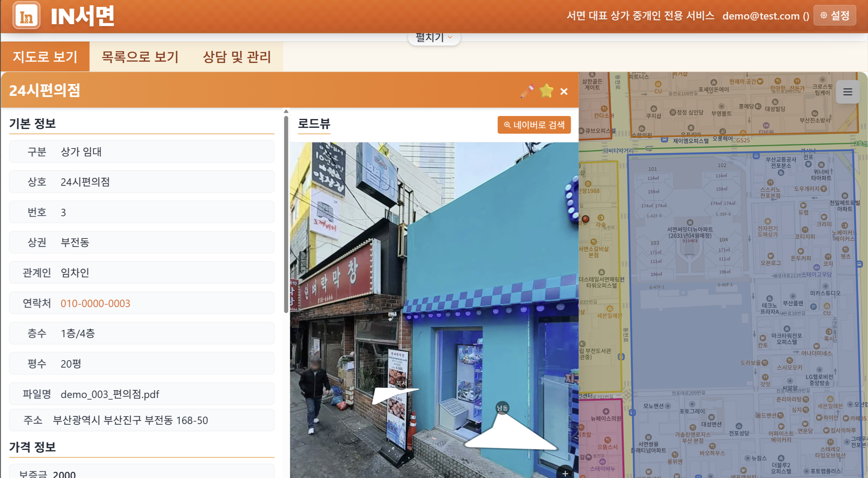Click 번호 value 3
The image size is (868, 478).
pyautogui.click(x=63, y=212)
